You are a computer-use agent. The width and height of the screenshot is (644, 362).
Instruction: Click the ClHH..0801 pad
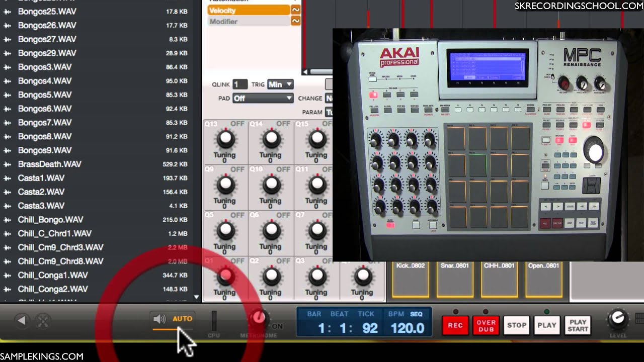(499, 279)
